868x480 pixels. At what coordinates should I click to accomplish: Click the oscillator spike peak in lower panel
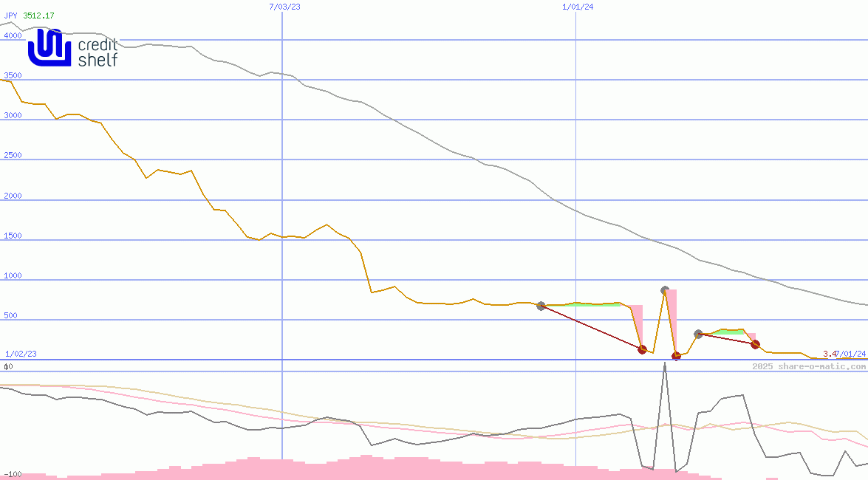point(665,364)
